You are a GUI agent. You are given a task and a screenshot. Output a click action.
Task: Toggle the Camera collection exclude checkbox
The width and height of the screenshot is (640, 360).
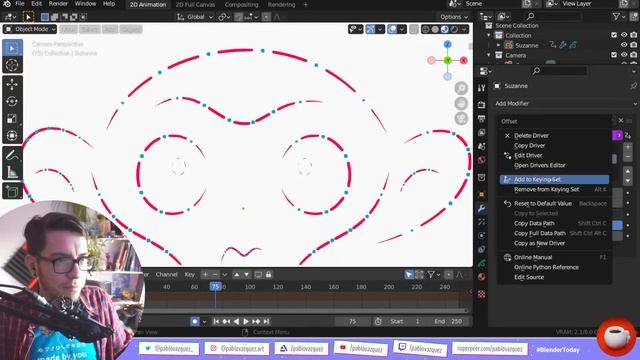[614, 55]
